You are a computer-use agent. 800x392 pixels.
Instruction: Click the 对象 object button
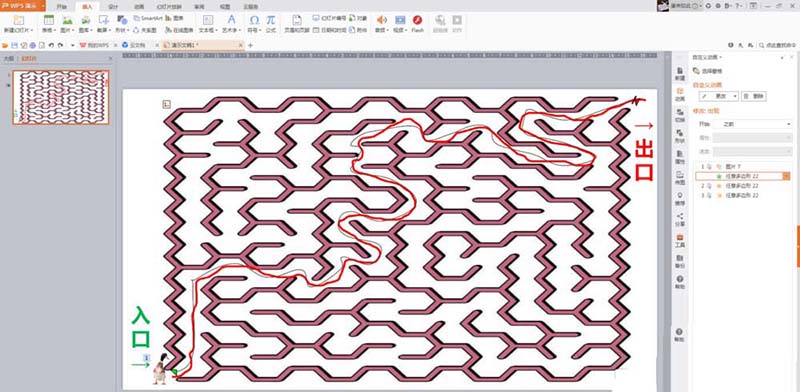click(358, 17)
